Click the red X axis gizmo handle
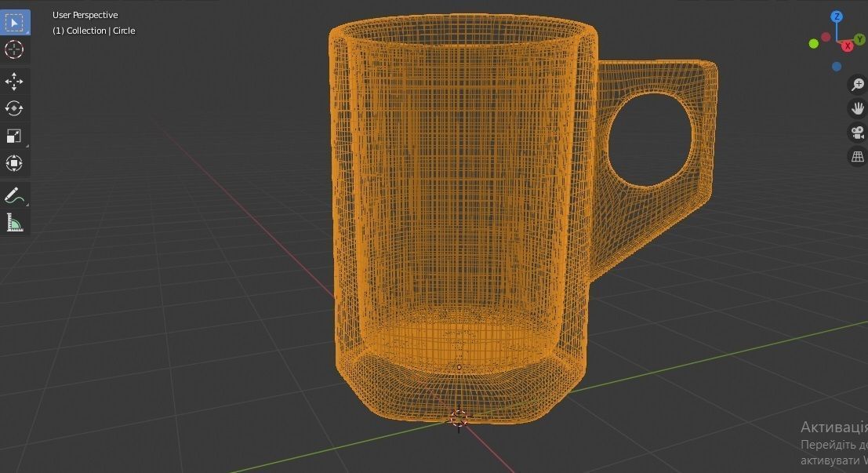The image size is (868, 473). click(848, 46)
